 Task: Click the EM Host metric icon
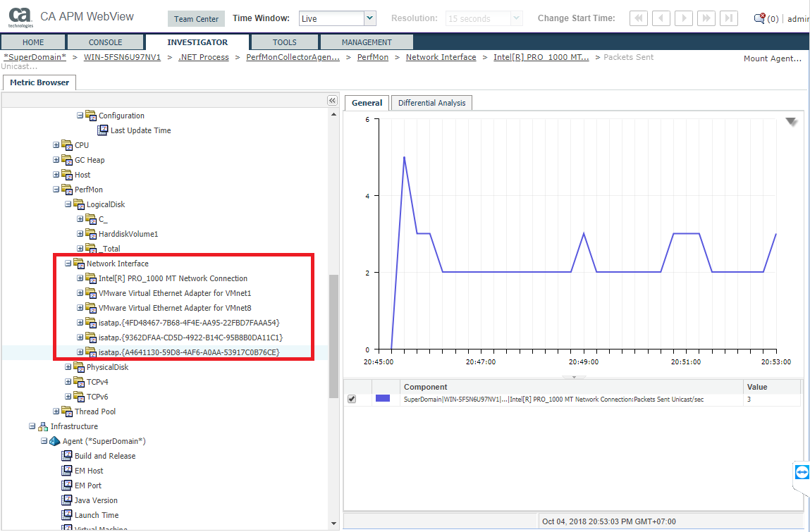[x=67, y=471]
